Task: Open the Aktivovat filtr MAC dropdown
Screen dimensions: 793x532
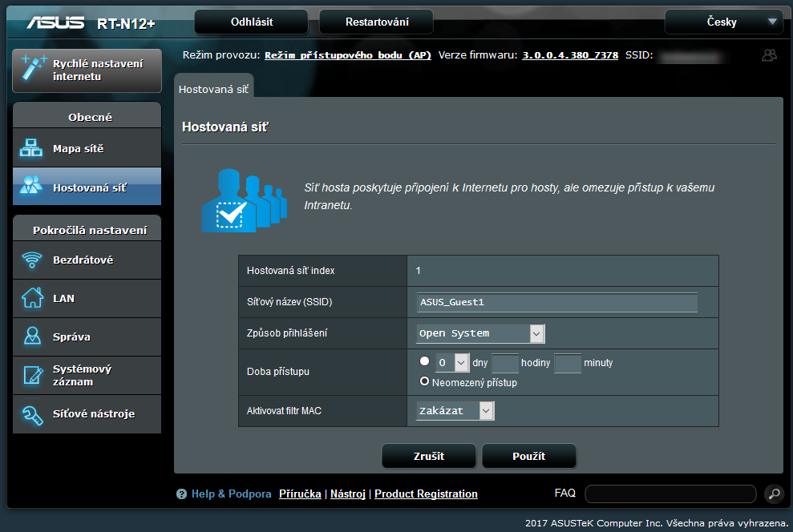Action: pyautogui.click(x=455, y=411)
